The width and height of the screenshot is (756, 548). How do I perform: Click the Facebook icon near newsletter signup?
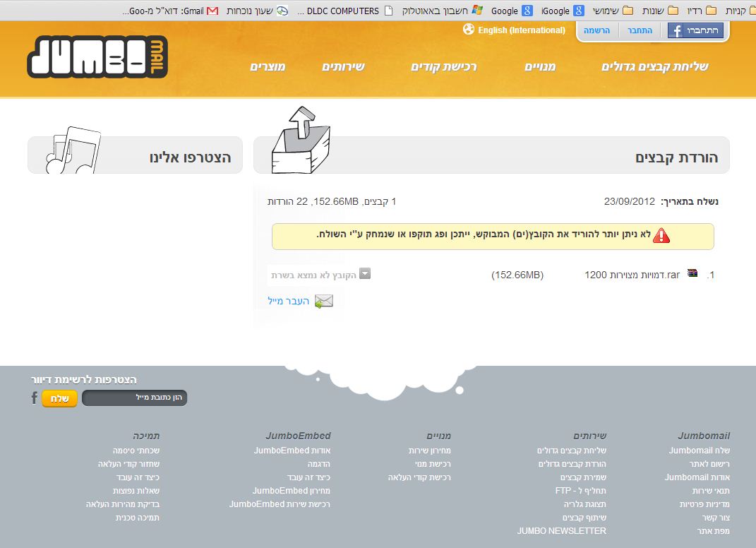tap(34, 398)
